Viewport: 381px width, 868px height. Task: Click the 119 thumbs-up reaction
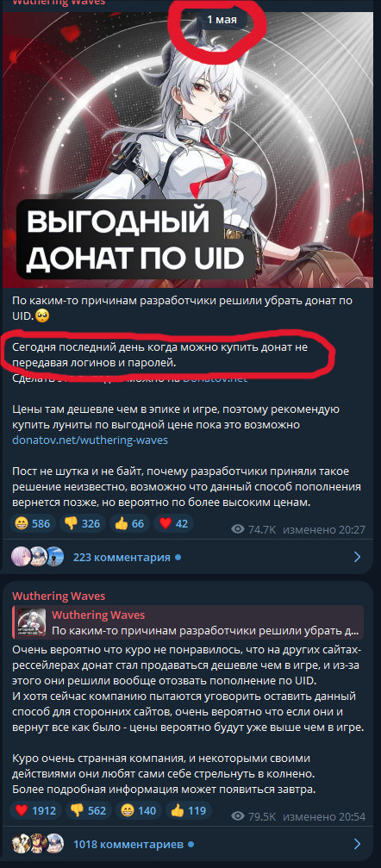pos(188,811)
